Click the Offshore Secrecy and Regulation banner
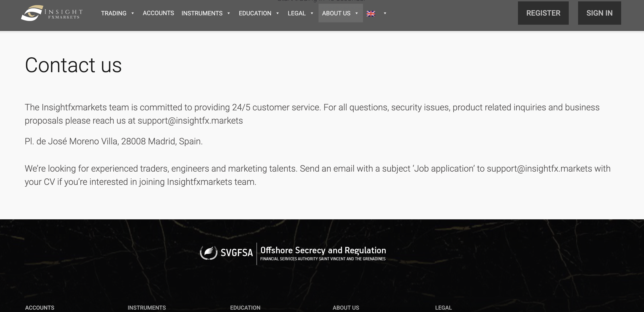Viewport: 644px width, 312px height. [323, 253]
